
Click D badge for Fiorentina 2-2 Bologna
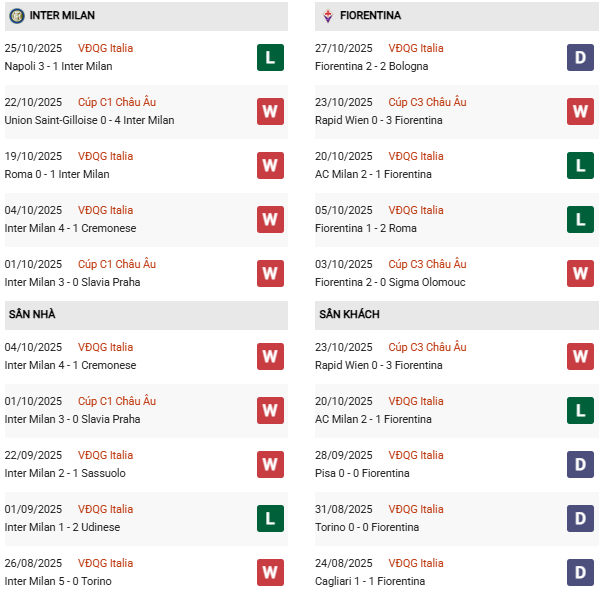pyautogui.click(x=580, y=57)
